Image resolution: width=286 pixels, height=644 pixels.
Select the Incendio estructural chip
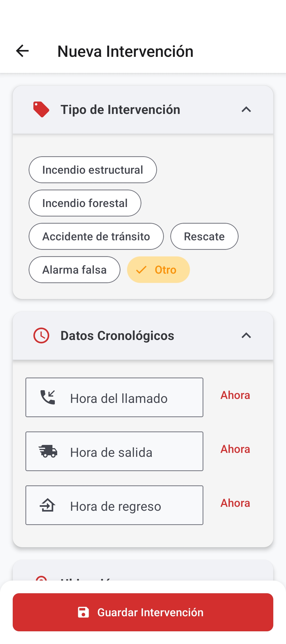pos(93,170)
